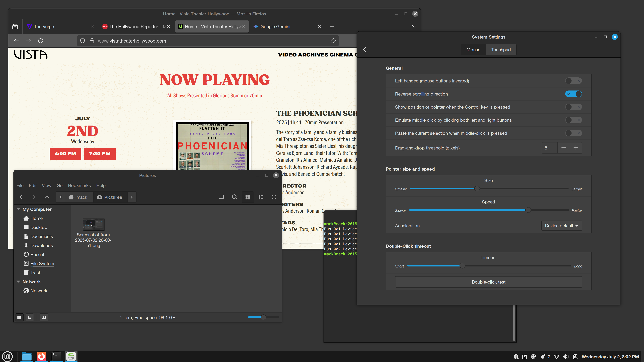Adjust the file manager zoom slider
The height and width of the screenshot is (362, 644).
click(263, 317)
